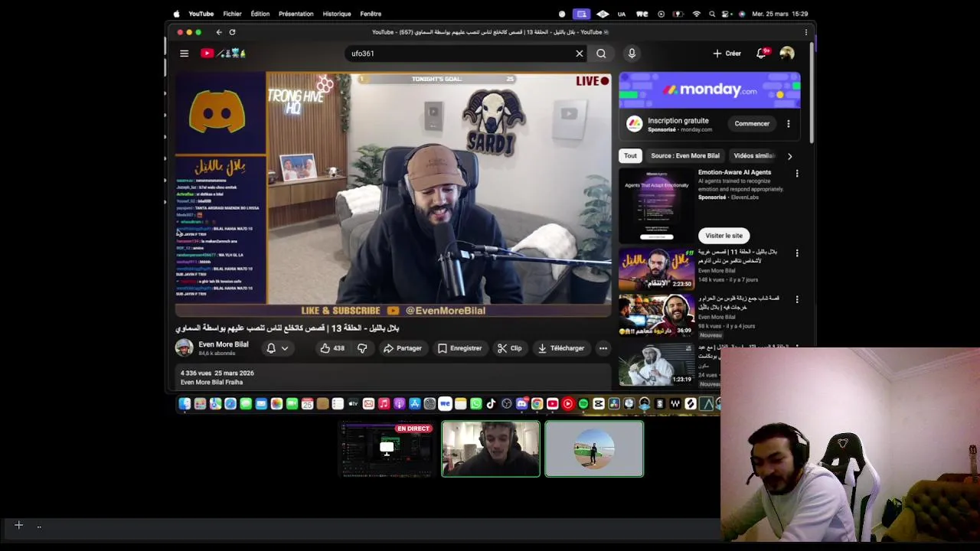980x551 pixels.
Task: Open the 36:09 recommended video thumbnail
Action: 656,315
